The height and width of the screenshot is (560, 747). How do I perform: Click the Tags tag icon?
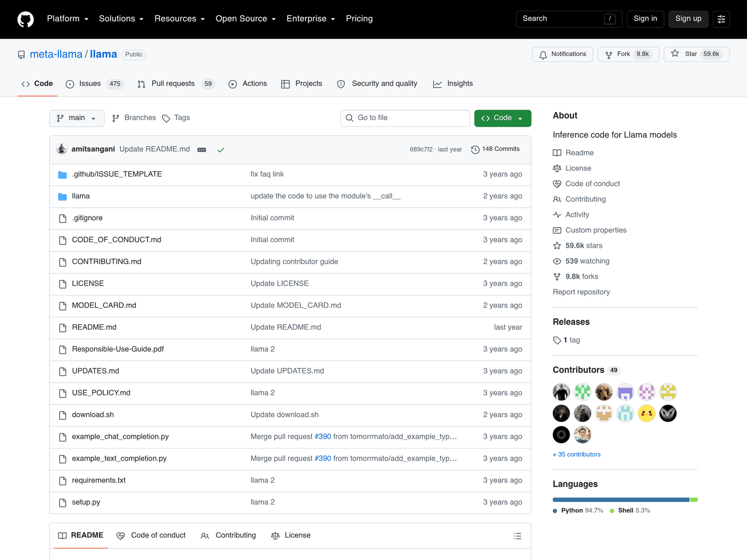pos(166,118)
